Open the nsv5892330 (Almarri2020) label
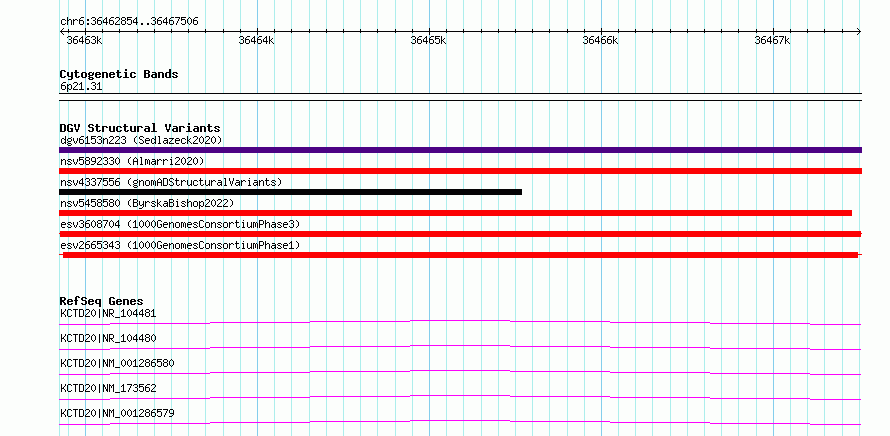Viewport: 890px width, 436px height. 132,161
